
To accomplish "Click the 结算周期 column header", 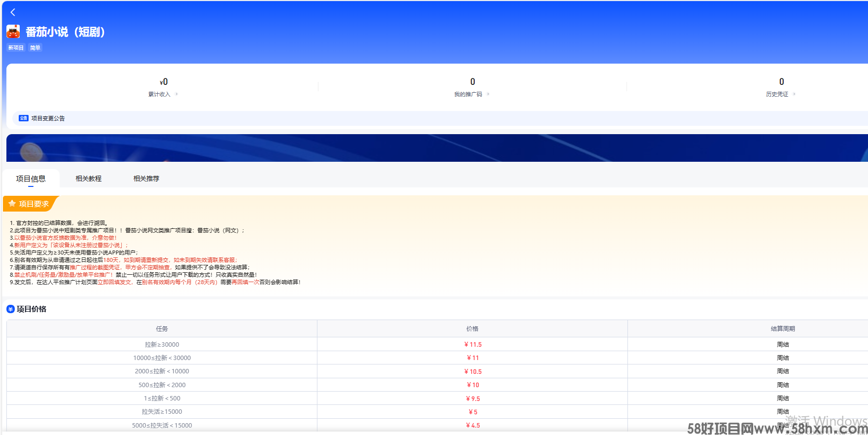I will click(x=783, y=328).
